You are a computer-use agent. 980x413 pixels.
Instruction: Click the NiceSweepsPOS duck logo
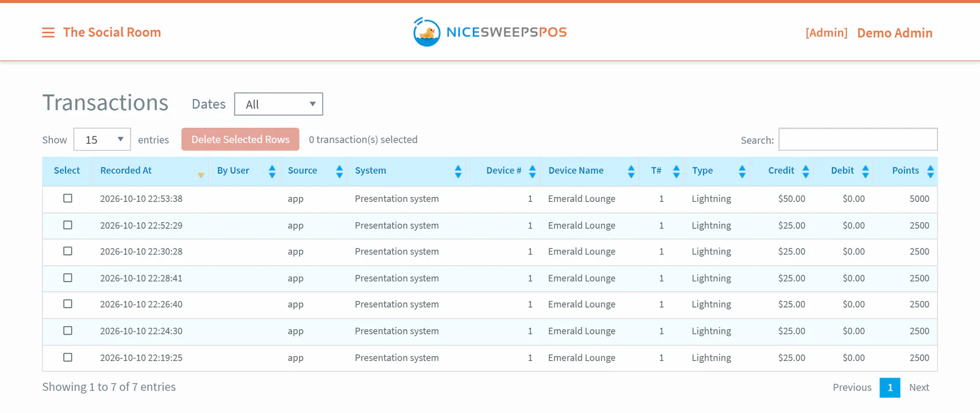point(427,32)
